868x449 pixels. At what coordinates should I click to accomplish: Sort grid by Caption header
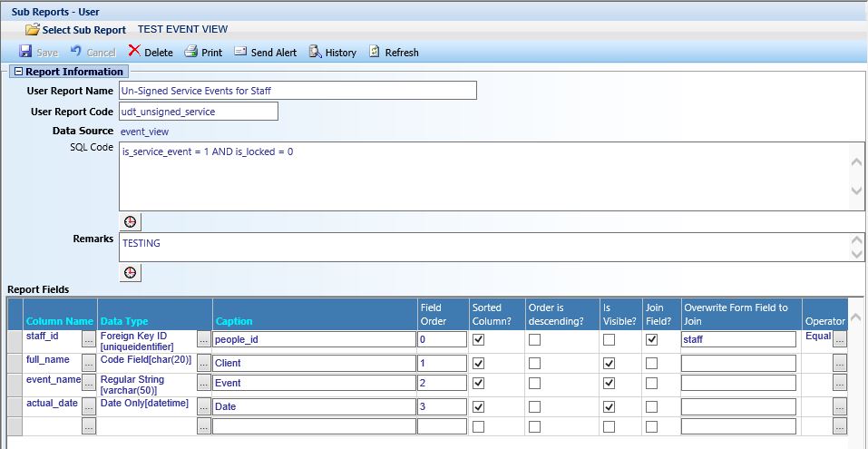(234, 321)
